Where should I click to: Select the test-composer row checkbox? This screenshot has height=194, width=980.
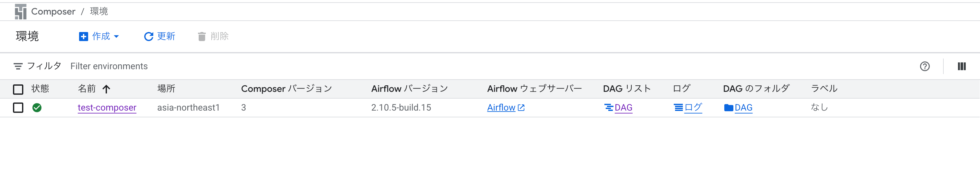pos(18,108)
